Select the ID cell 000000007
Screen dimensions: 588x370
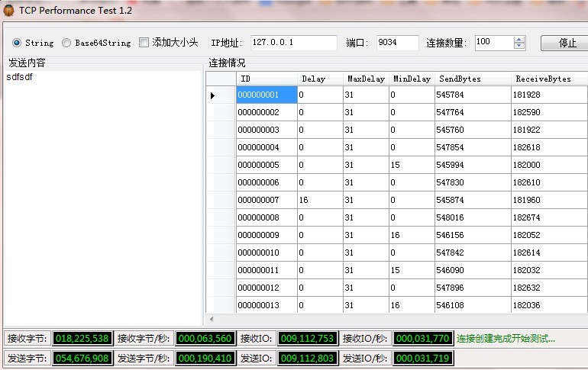click(267, 200)
